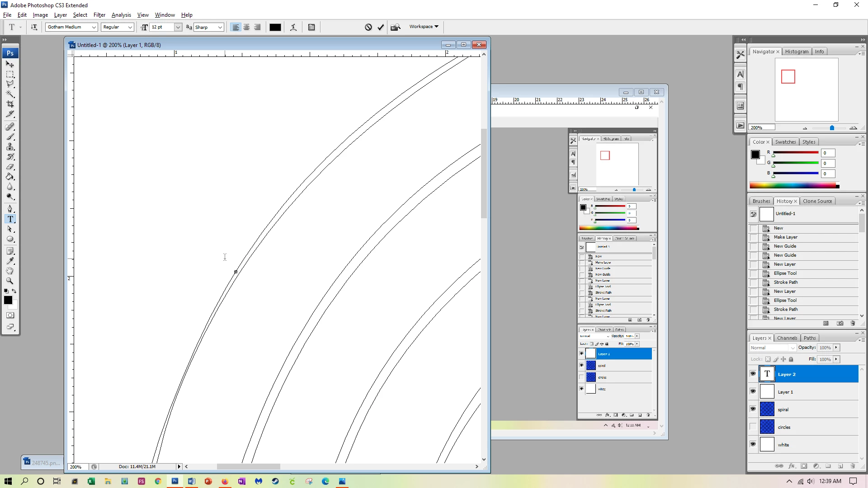This screenshot has width=868, height=488.
Task: Expand the Sharp anti-aliasing dropdown
Action: point(220,27)
